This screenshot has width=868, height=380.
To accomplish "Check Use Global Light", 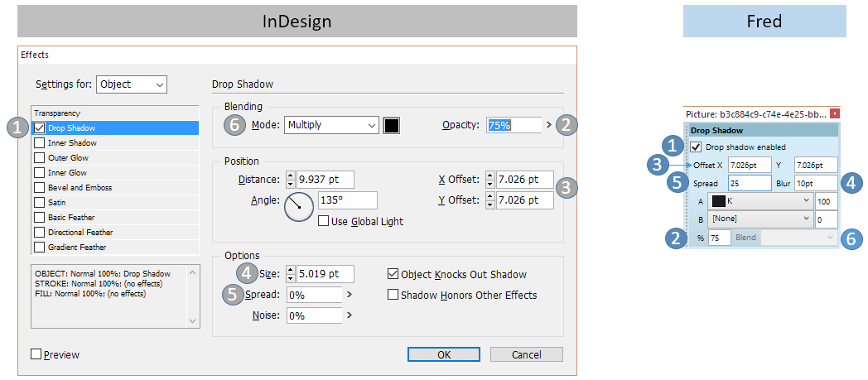I will tap(323, 221).
